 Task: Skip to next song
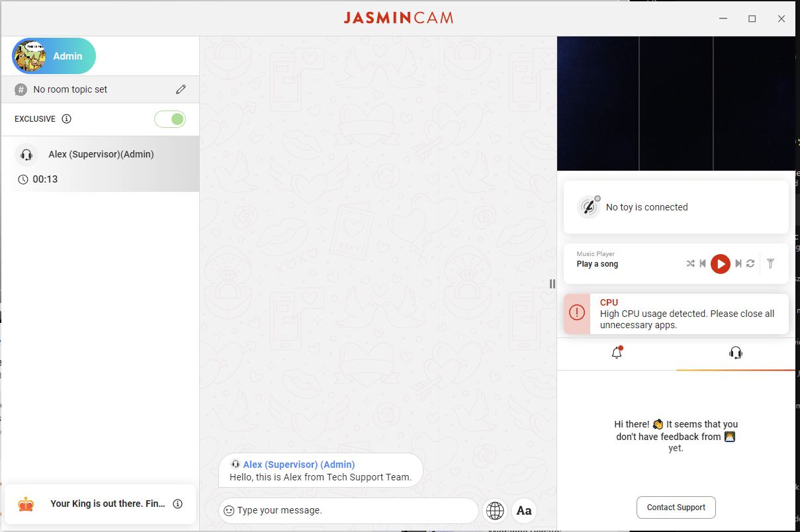(738, 264)
